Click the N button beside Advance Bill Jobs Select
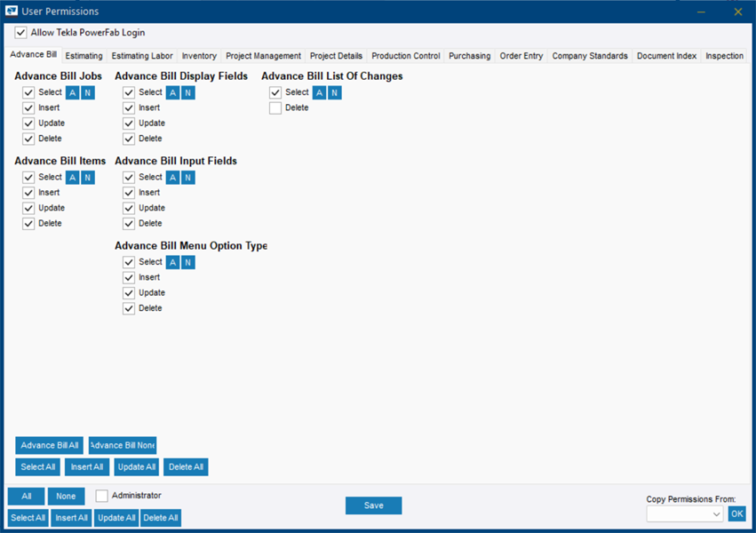The image size is (756, 533). coord(88,92)
